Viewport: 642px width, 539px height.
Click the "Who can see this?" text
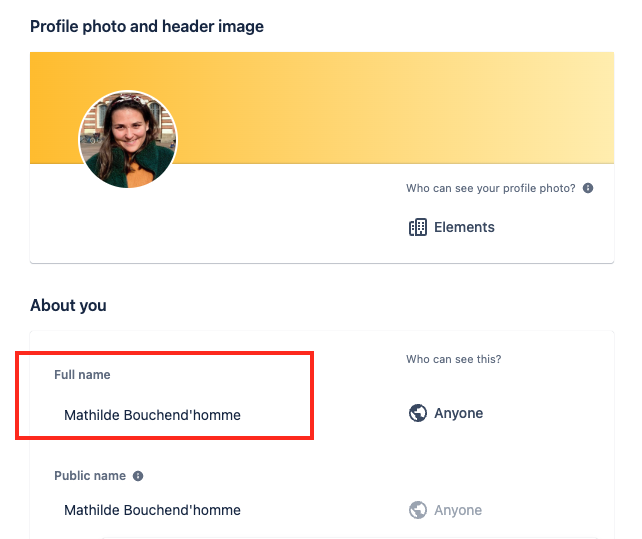pos(453,359)
